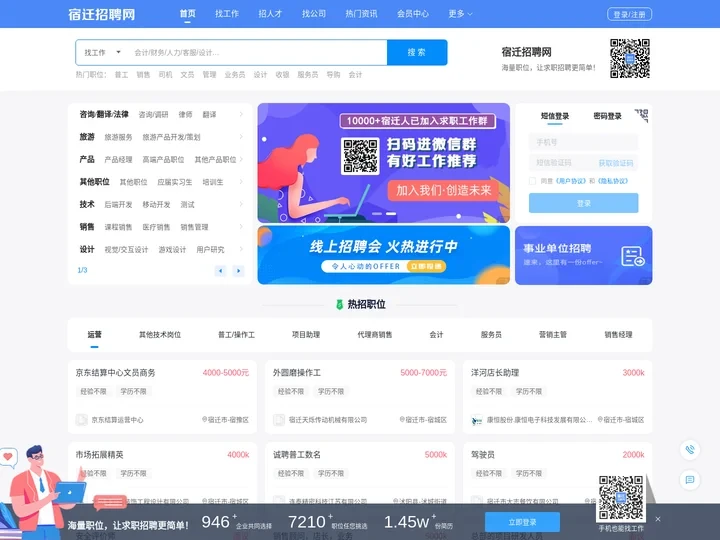Expand the 旅游 category row arrow
The height and width of the screenshot is (540, 720).
point(241,137)
